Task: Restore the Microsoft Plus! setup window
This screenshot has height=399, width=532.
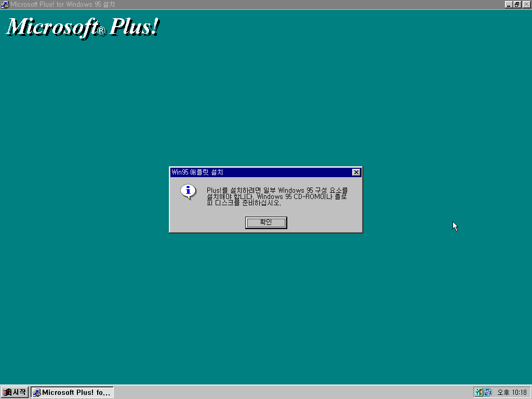Action: [517, 4]
